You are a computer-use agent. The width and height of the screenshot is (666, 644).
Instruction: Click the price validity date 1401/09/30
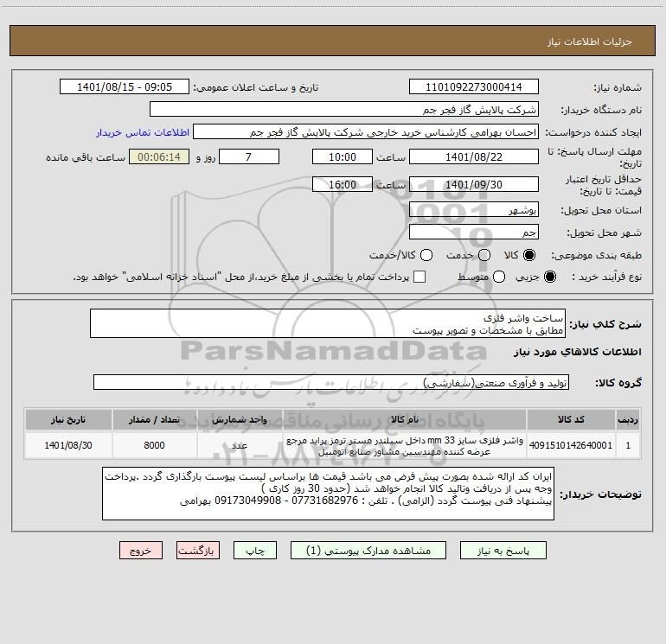pyautogui.click(x=474, y=184)
